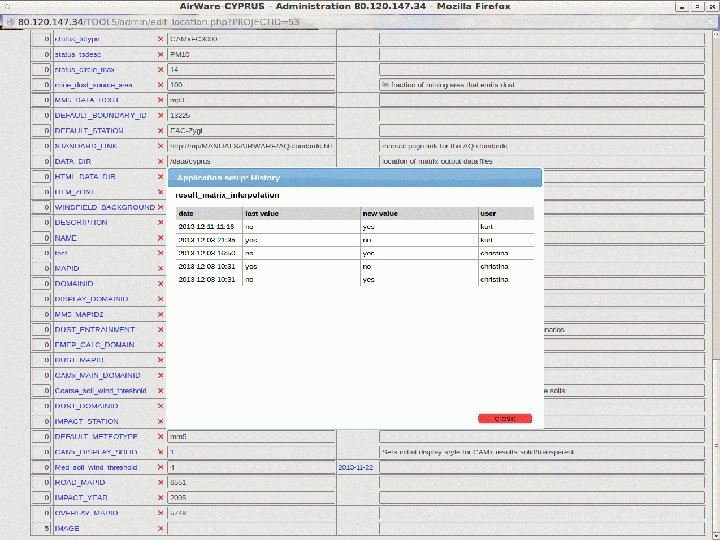Click user 'christina' in last history row
Screen dimensions: 720x540
pos(494,279)
